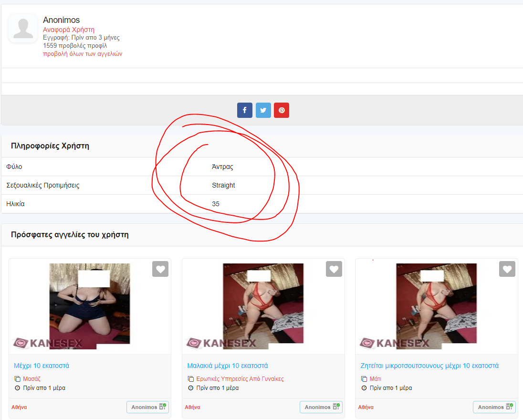523x420 pixels.
Task: Favorite the first listing with the heart icon
Action: (160, 269)
